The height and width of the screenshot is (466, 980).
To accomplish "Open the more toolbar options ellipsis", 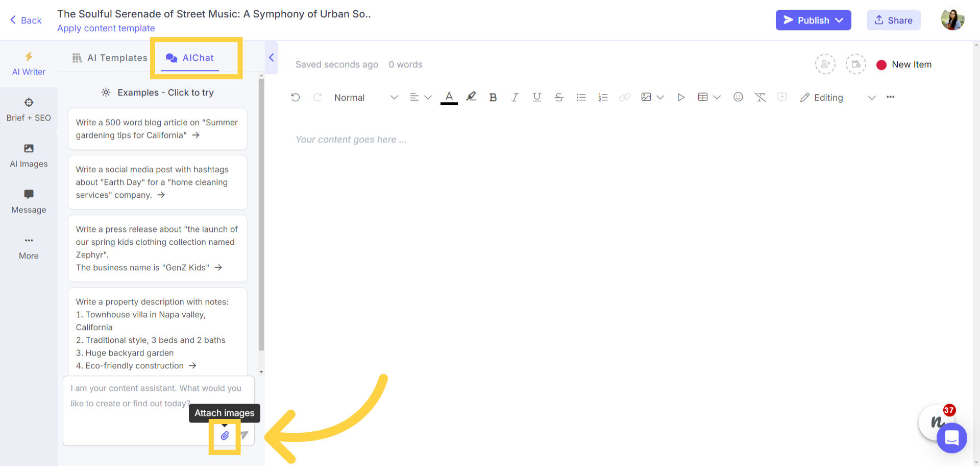I will point(891,97).
